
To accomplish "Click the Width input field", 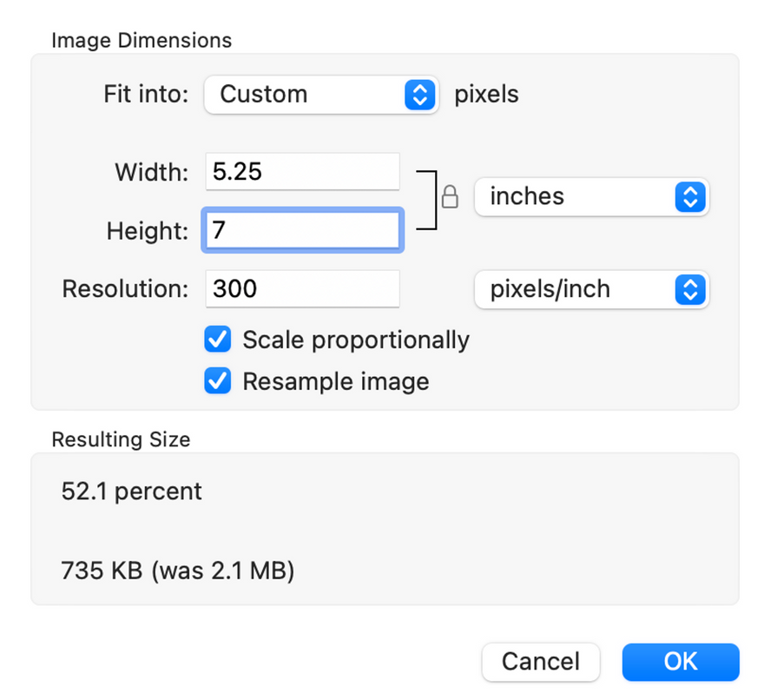I will (x=302, y=172).
